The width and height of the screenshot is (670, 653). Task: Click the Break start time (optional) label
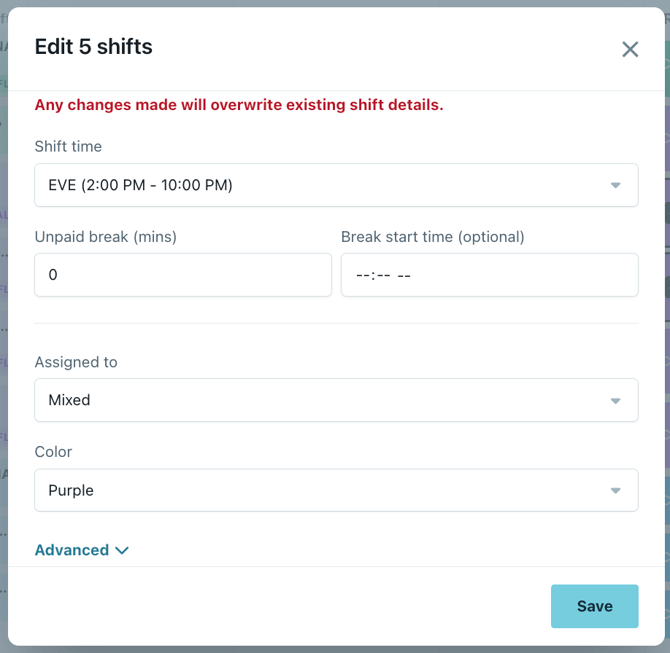click(432, 237)
